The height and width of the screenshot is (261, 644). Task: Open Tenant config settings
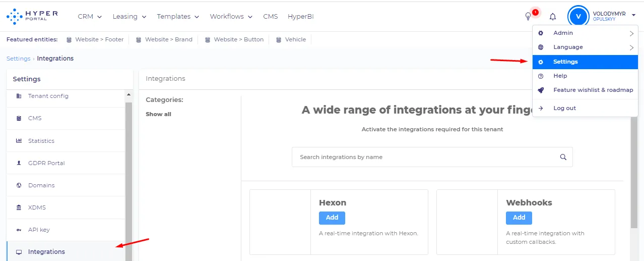click(66, 96)
